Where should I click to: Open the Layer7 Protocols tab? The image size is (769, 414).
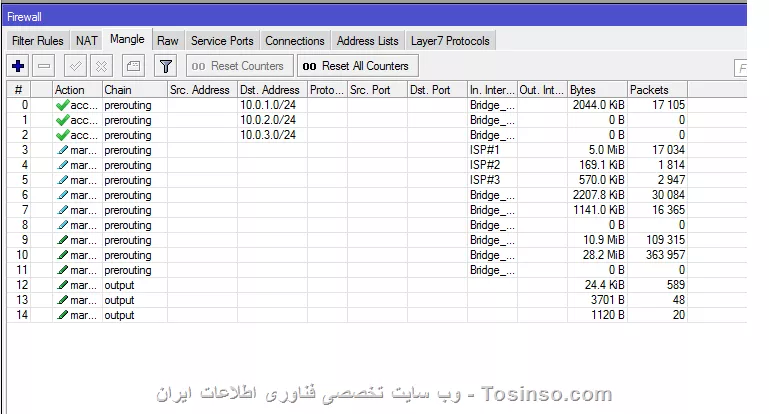pos(450,41)
